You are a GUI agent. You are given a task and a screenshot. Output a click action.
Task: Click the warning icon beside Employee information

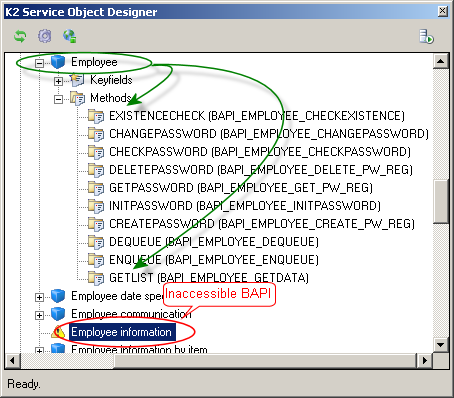click(x=58, y=332)
